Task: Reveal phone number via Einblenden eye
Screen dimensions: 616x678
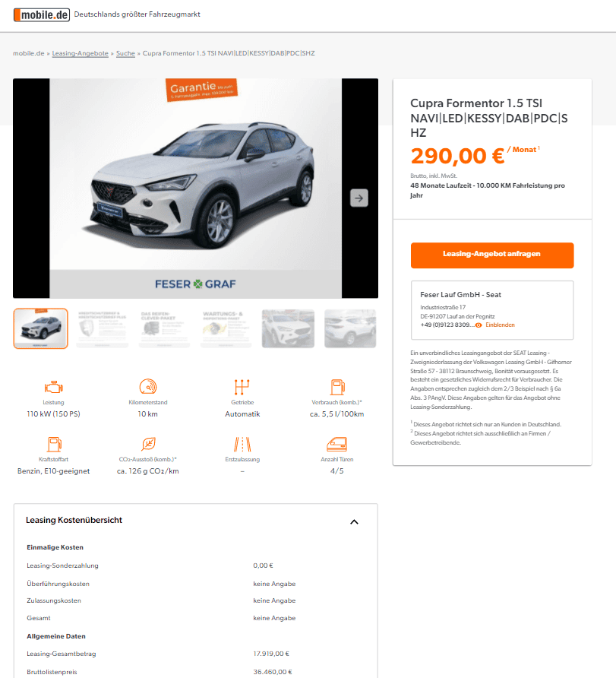Action: pos(495,325)
